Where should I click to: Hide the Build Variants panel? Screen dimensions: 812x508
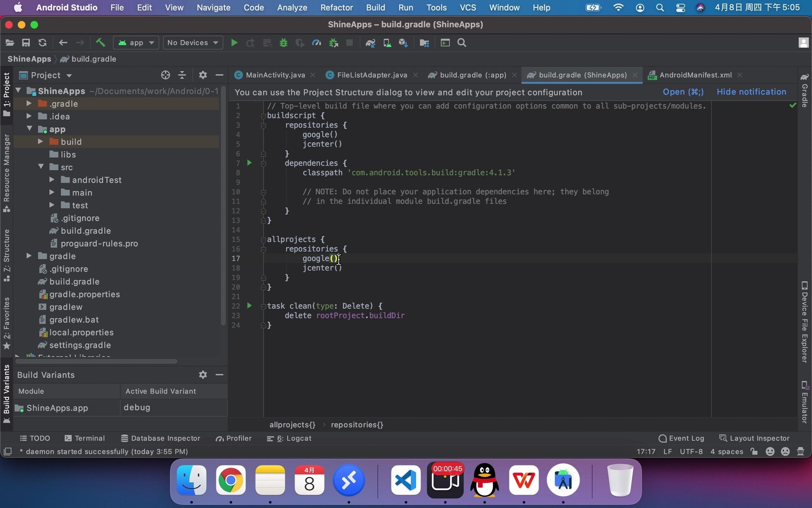[219, 375]
